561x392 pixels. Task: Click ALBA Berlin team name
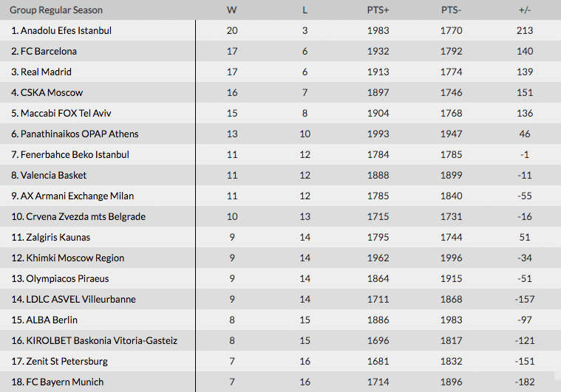click(x=44, y=320)
